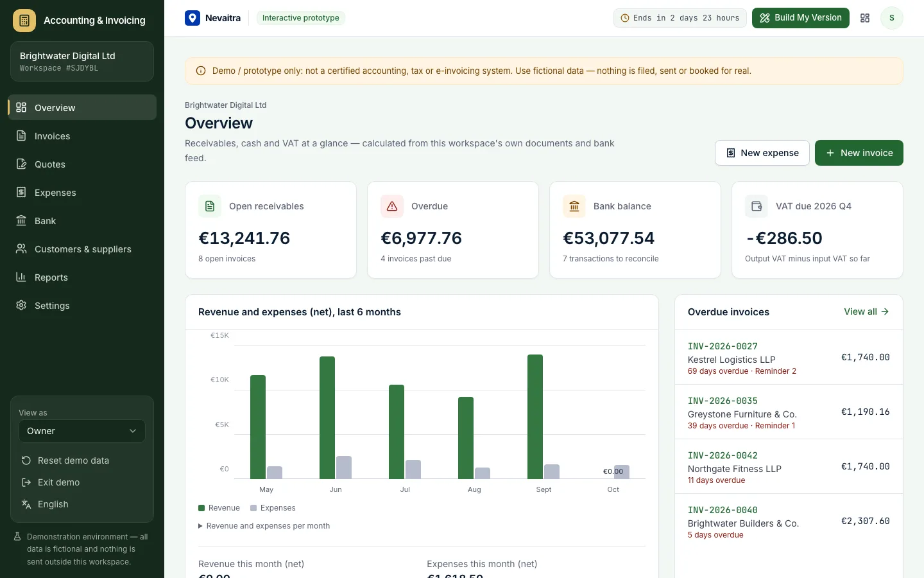
Task: Open the Brightwater Digital Ltd workspace card
Action: [82, 62]
